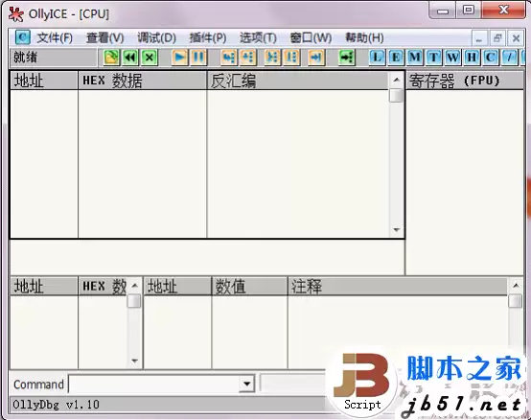This screenshot has height=420, width=531.
Task: Expand the Command combo box dropdown arrow
Action: tap(247, 384)
